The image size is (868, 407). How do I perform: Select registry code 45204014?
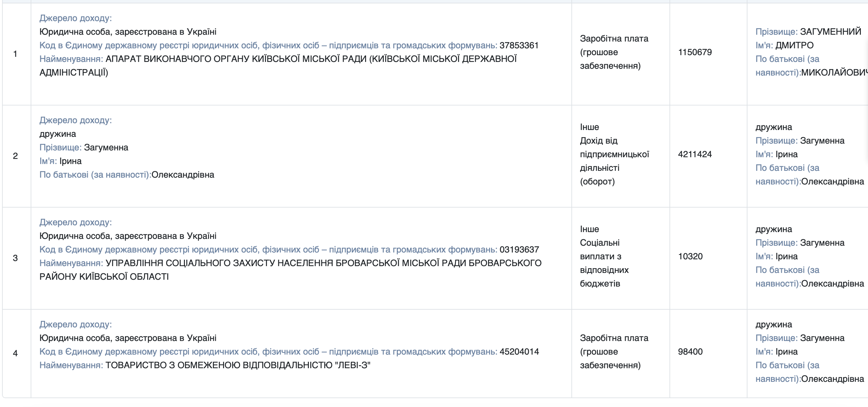[519, 352]
